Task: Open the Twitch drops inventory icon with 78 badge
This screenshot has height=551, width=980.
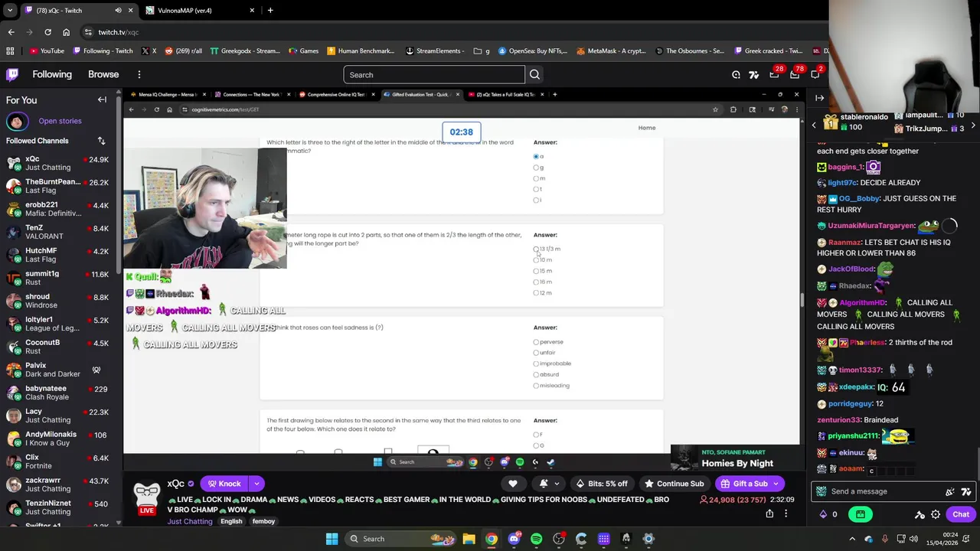Action: coord(795,74)
